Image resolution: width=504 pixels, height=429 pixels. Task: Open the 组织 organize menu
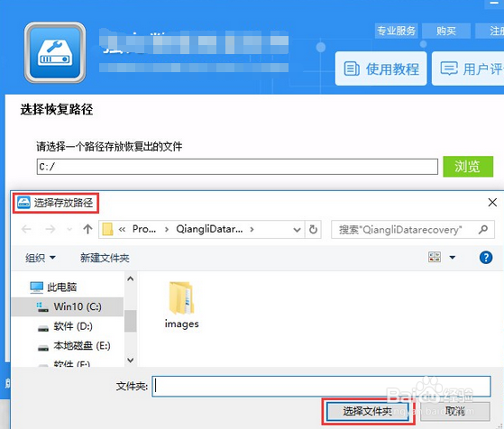click(x=41, y=258)
